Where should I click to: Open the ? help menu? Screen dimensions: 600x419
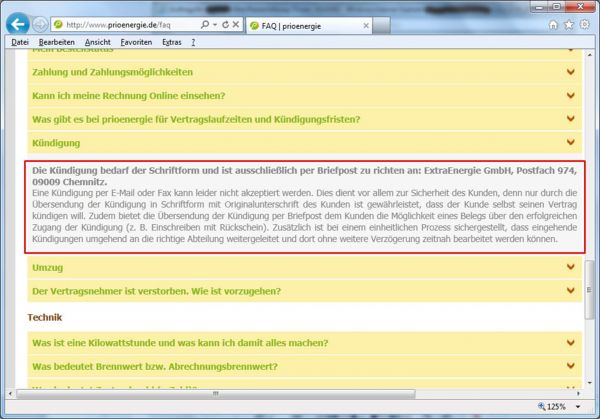(193, 42)
